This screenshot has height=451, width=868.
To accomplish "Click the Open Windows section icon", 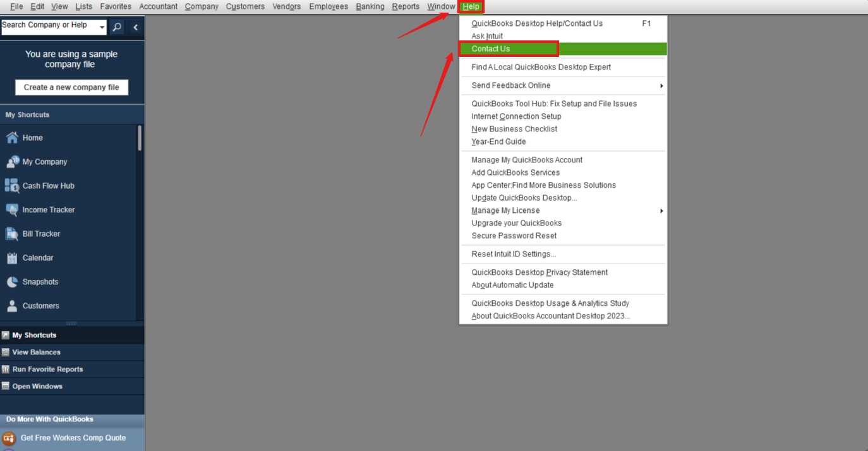I will 6,387.
